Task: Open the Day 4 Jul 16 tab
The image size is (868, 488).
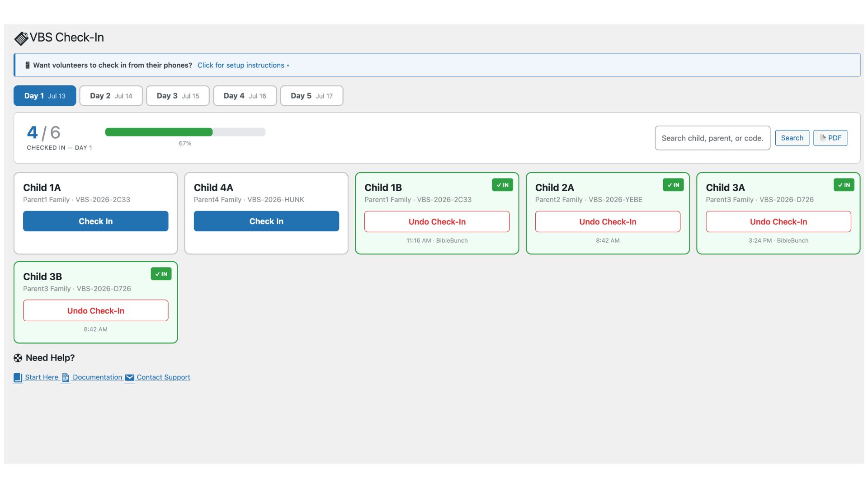Action: click(245, 96)
